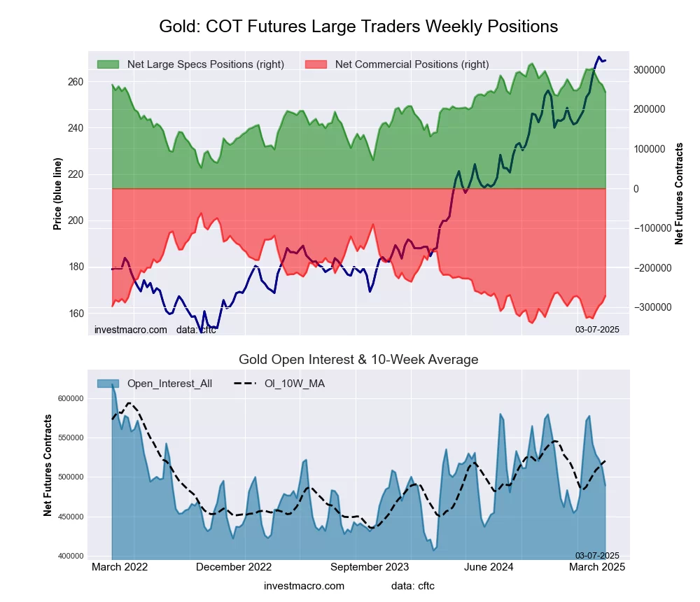This screenshot has width=700, height=602.
Task: Click the 'December 2022' x-axis label
Action: [x=233, y=567]
